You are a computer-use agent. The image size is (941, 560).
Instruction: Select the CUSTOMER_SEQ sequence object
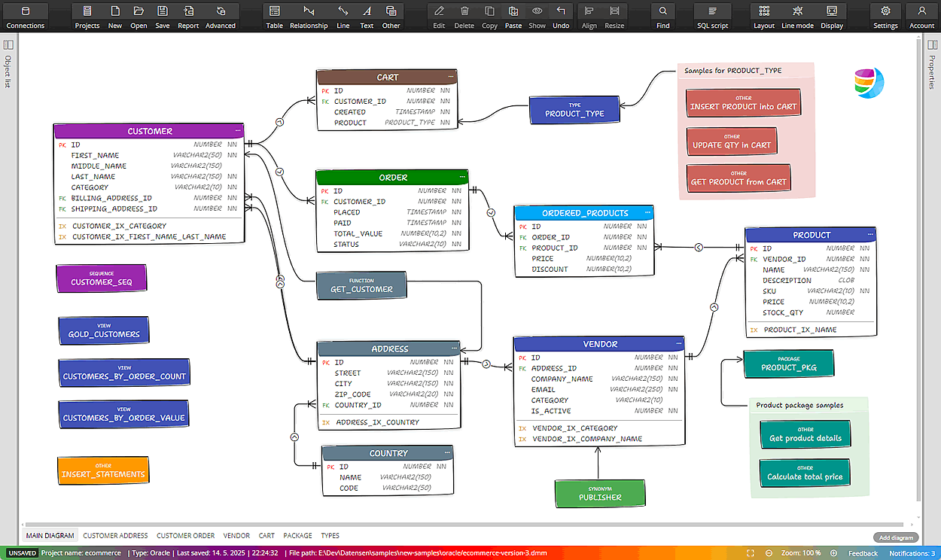tap(101, 278)
